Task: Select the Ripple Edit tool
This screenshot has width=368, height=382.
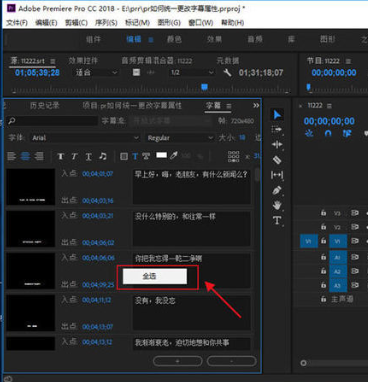Action: [277, 144]
